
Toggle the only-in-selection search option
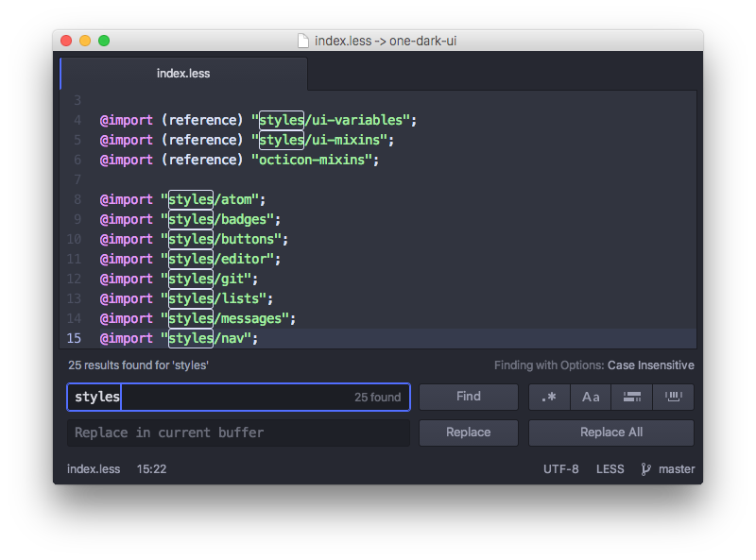pyautogui.click(x=632, y=397)
